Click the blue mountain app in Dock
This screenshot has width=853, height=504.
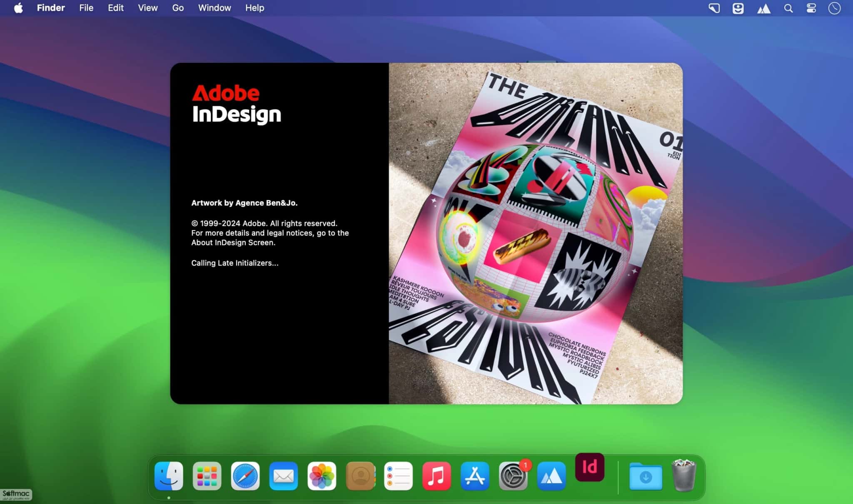pos(552,476)
